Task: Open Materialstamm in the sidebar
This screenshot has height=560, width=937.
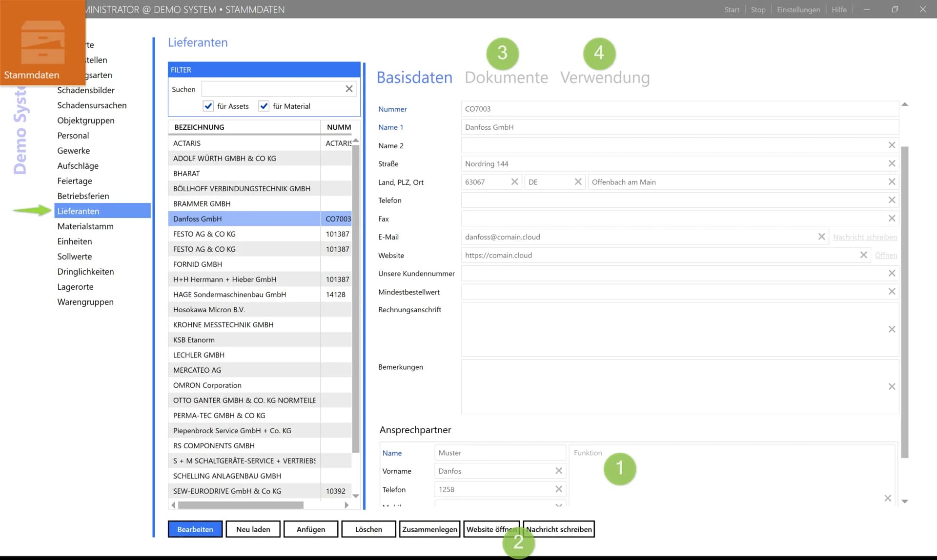Action: click(85, 226)
